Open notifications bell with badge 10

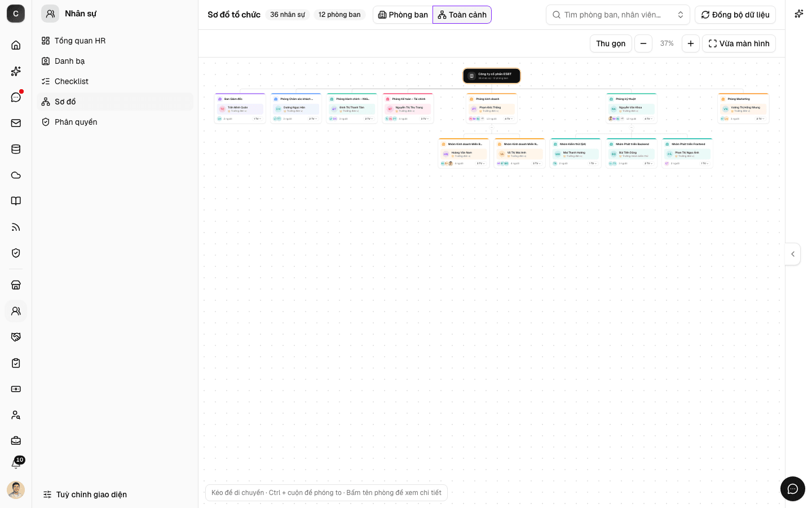(16, 464)
